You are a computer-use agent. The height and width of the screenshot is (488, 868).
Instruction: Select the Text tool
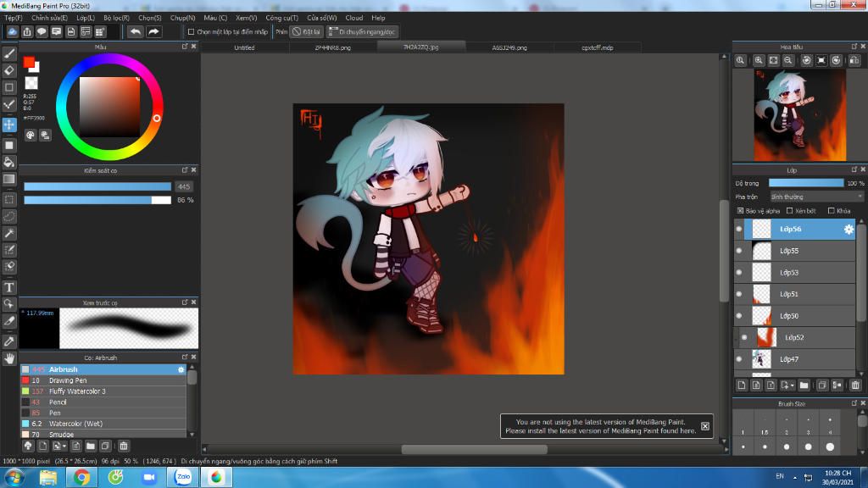tap(9, 287)
